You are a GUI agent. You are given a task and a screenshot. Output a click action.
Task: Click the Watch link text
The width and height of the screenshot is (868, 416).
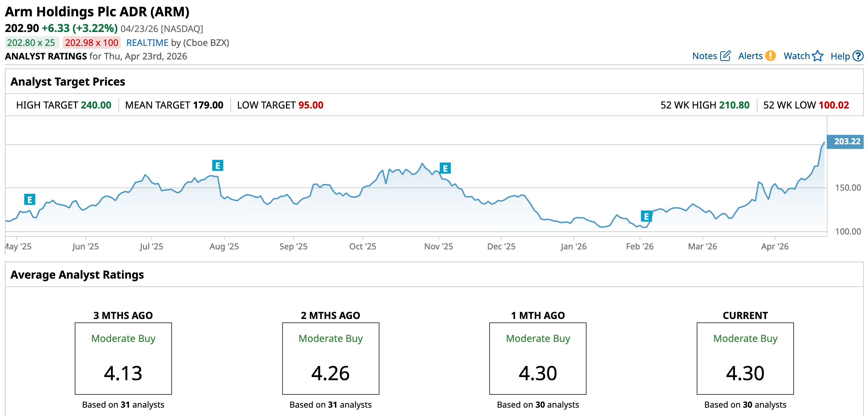point(796,56)
